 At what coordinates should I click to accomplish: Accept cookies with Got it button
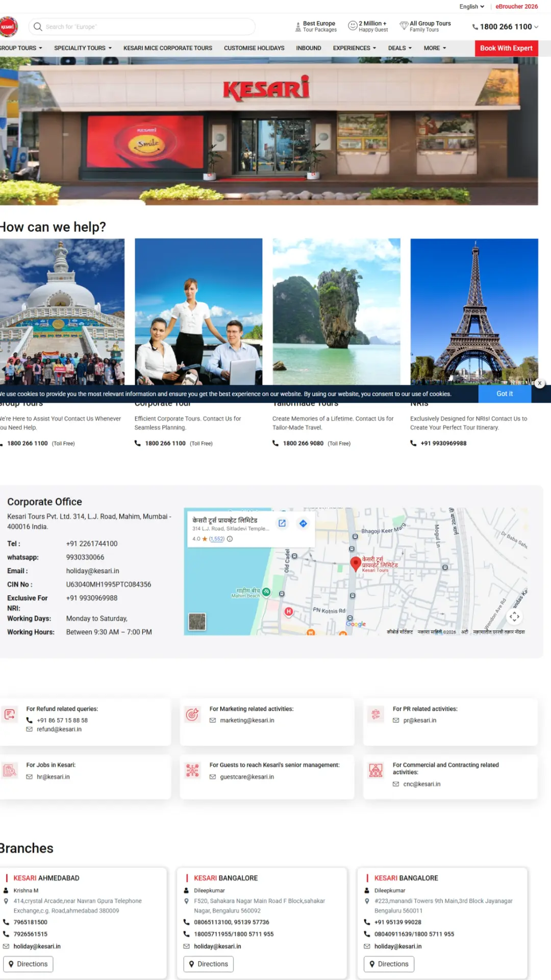coord(505,394)
